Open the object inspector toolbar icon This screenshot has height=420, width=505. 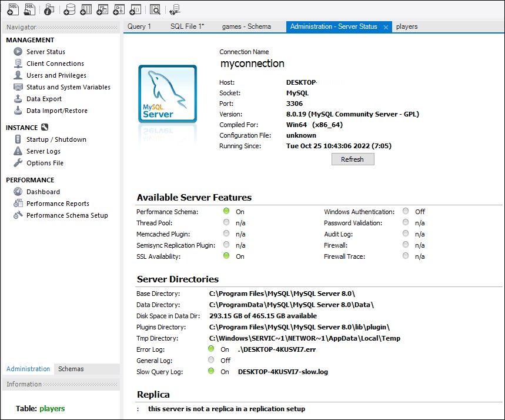[x=49, y=9]
